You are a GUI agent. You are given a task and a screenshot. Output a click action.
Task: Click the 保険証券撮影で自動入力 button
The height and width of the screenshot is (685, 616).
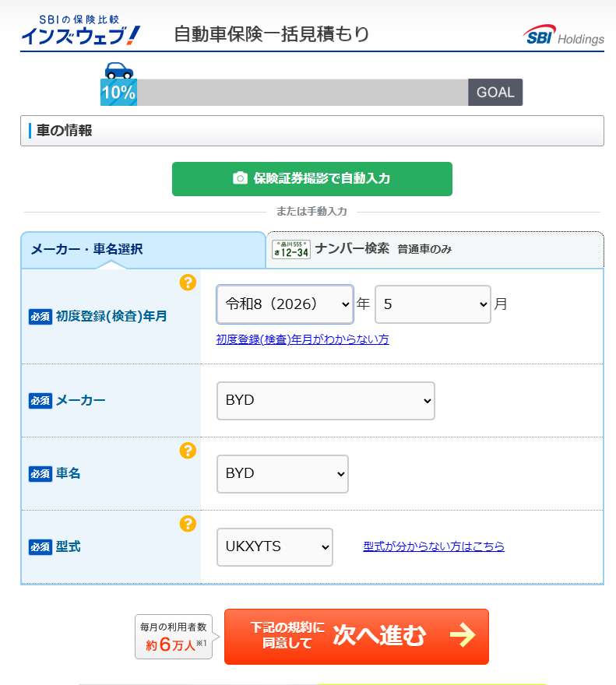pyautogui.click(x=312, y=179)
